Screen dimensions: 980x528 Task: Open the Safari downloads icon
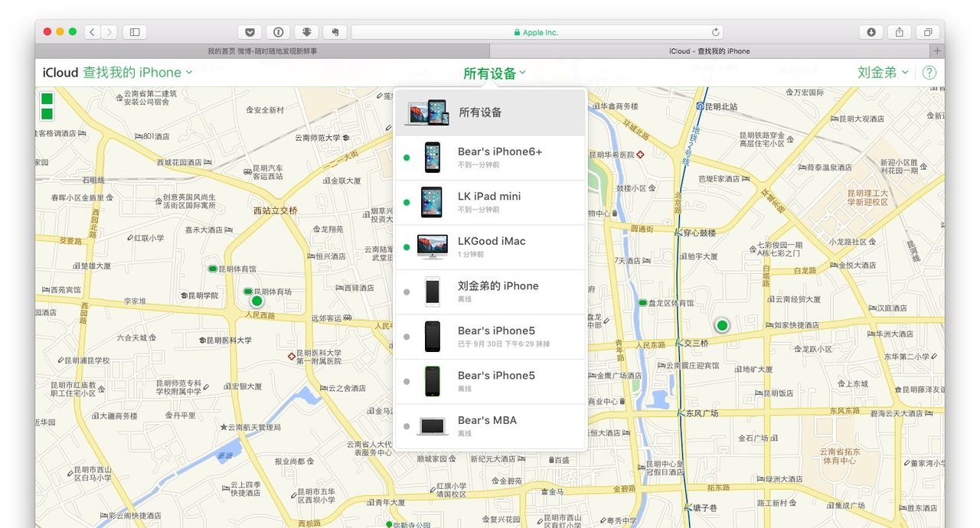click(871, 32)
